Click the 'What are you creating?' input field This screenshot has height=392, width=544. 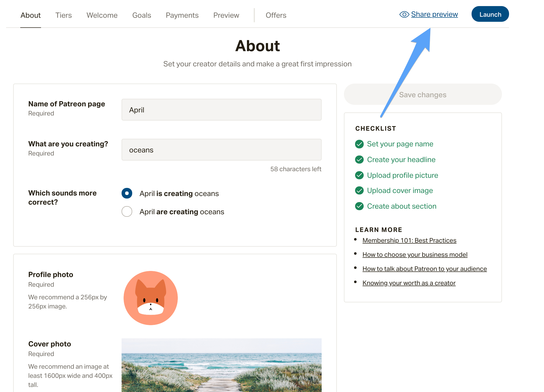(221, 150)
